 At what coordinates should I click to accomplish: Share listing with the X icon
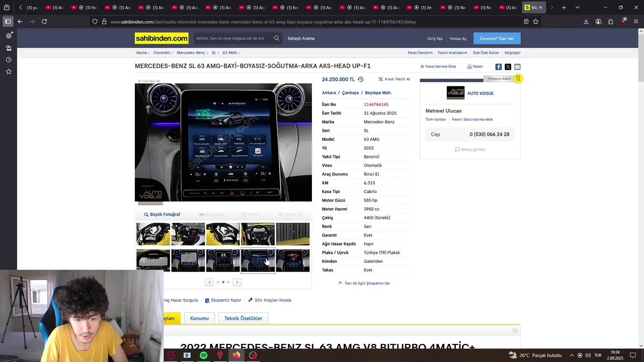click(x=508, y=67)
